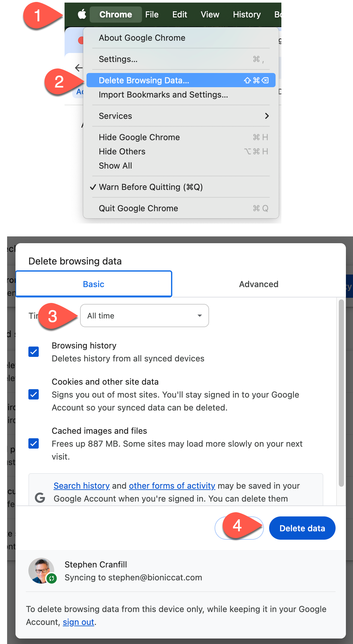Viewport: 353px width, 644px height.
Task: Open the Apple menu icon
Action: [x=82, y=14]
